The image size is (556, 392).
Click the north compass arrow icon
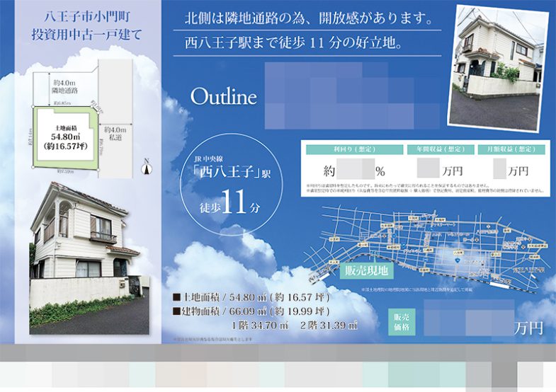(147, 167)
